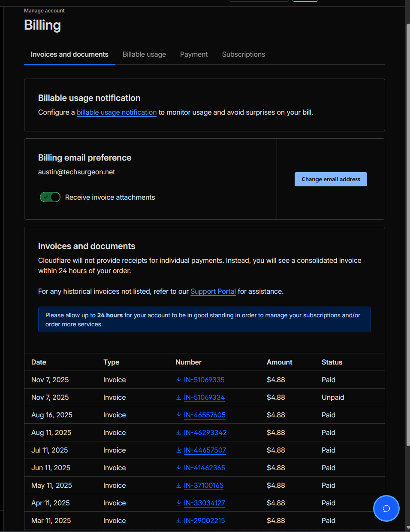Switch to Billable usage tab
The width and height of the screenshot is (410, 532).
pyautogui.click(x=144, y=55)
